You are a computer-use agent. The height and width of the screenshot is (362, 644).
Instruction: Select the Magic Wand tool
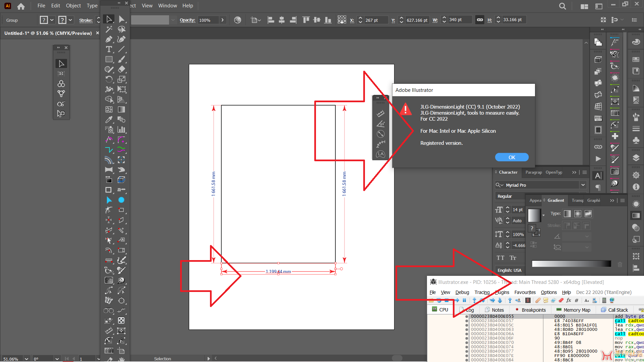(x=109, y=29)
